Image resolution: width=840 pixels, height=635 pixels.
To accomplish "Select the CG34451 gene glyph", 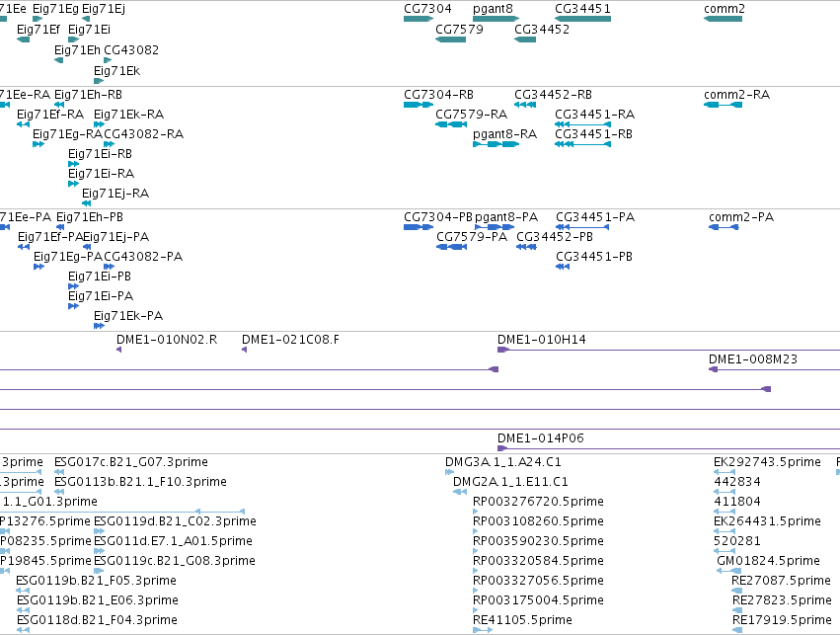I will [x=582, y=19].
